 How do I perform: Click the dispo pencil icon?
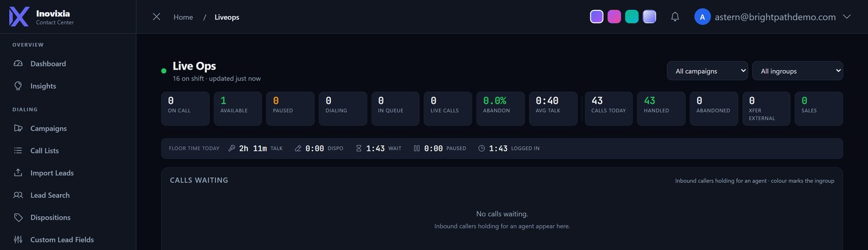[298, 148]
